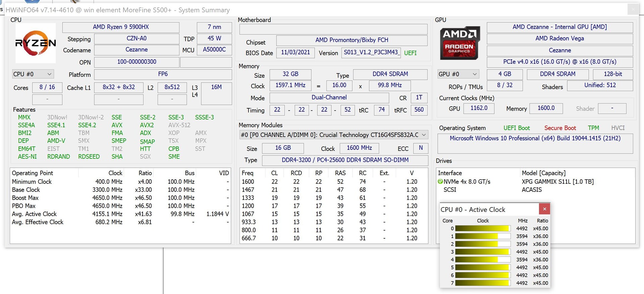Click the red Secure Boot status label
The height and width of the screenshot is (294, 644).
[x=560, y=128]
